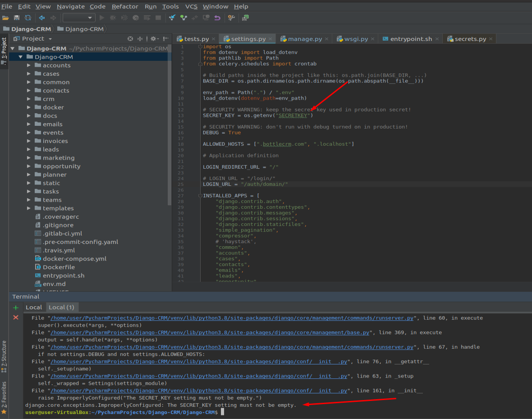Hide the Project tool window
Screen dimensions: 532x419
pyautogui.click(x=165, y=39)
